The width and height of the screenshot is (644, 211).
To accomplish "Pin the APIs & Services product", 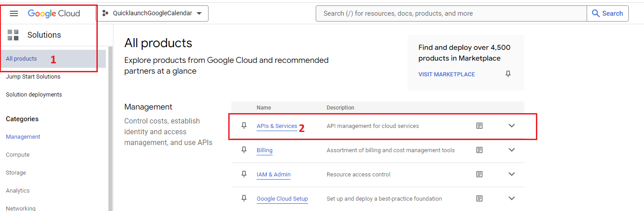I will coord(244,126).
